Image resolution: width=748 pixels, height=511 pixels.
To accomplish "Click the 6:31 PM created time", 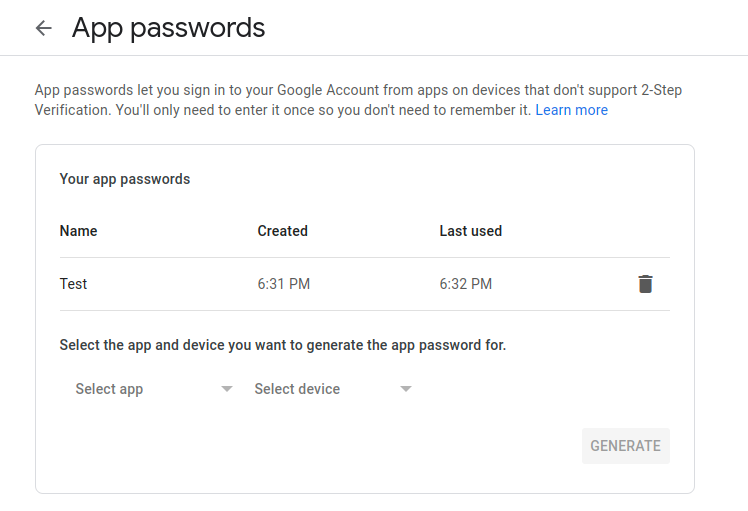I will 283,284.
